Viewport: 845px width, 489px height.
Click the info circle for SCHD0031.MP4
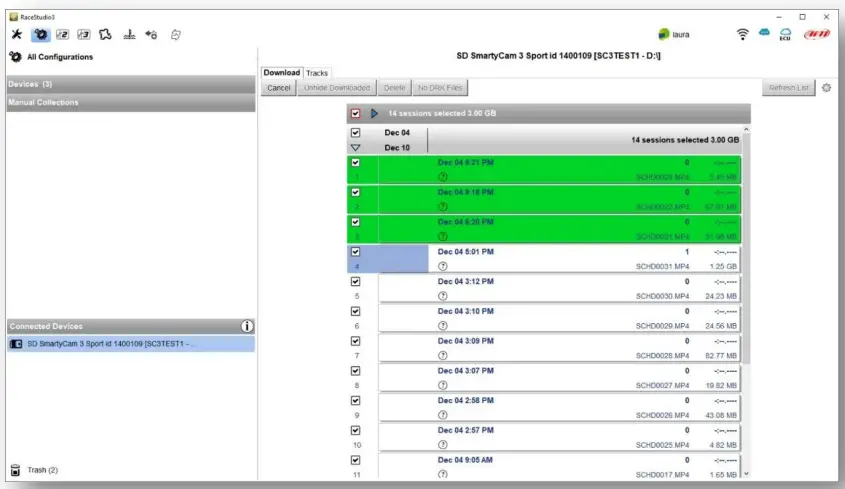(442, 266)
